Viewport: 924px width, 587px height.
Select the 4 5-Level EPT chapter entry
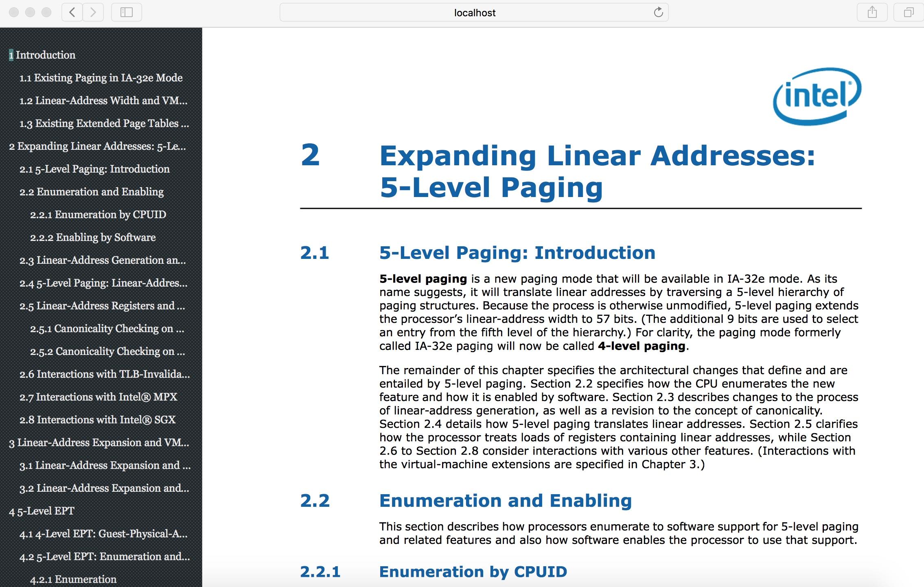pos(42,511)
